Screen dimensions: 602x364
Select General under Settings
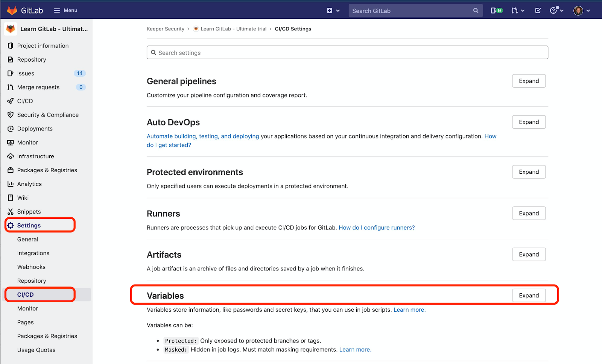click(27, 239)
